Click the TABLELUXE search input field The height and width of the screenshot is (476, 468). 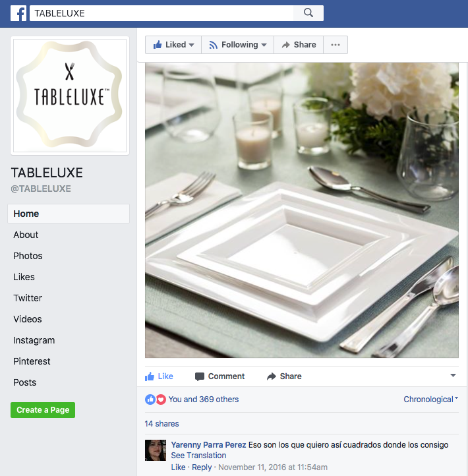(x=161, y=13)
